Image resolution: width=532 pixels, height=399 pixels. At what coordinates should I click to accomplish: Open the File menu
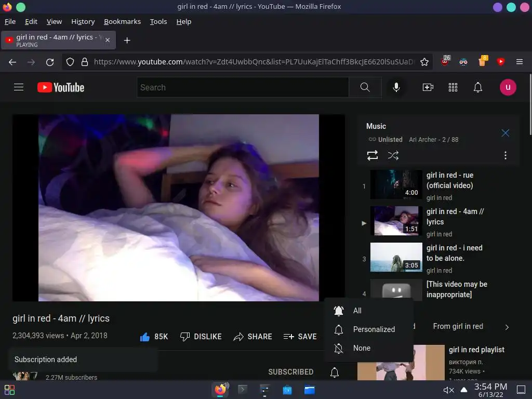tap(10, 22)
